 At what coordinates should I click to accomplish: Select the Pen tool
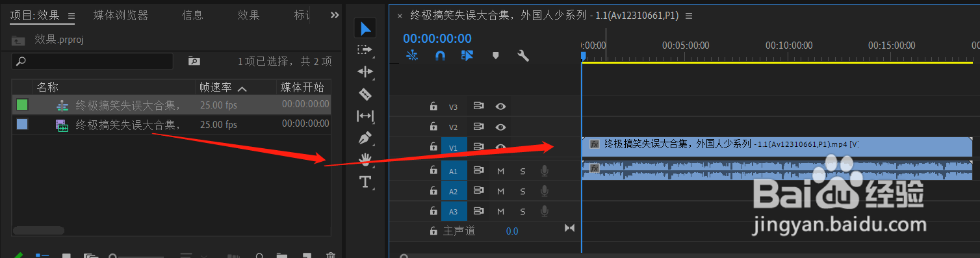tap(365, 138)
